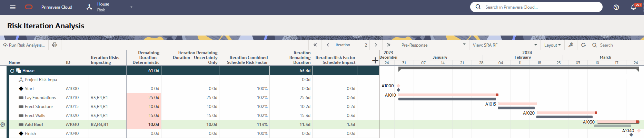Image resolution: width=644 pixels, height=138 pixels.
Task: Click the 113% risk factor cell
Action: coord(244,125)
